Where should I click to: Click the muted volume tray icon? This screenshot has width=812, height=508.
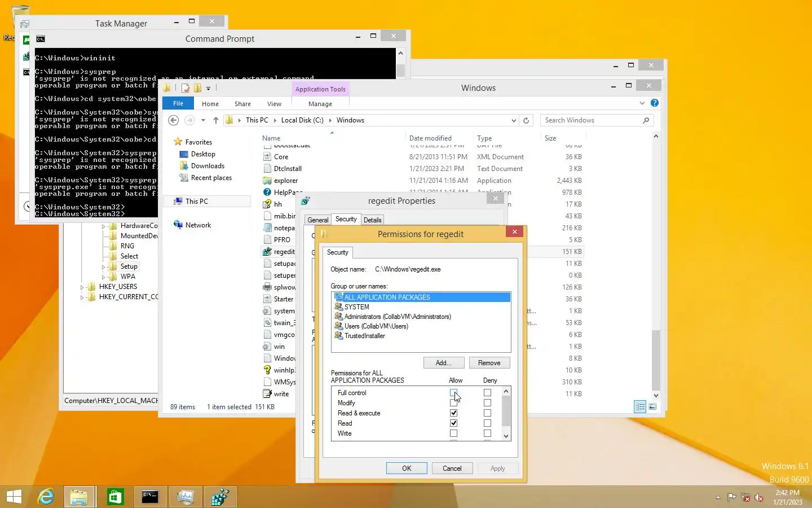759,497
